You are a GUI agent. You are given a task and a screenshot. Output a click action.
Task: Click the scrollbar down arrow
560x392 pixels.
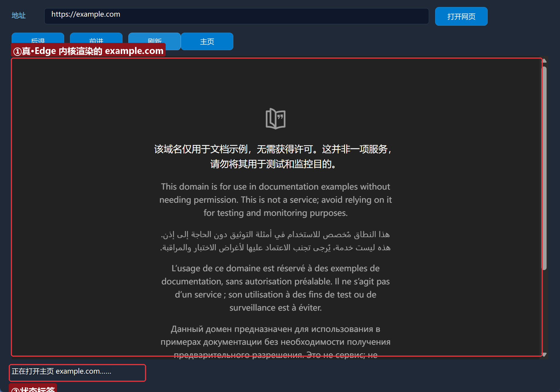(x=544, y=354)
